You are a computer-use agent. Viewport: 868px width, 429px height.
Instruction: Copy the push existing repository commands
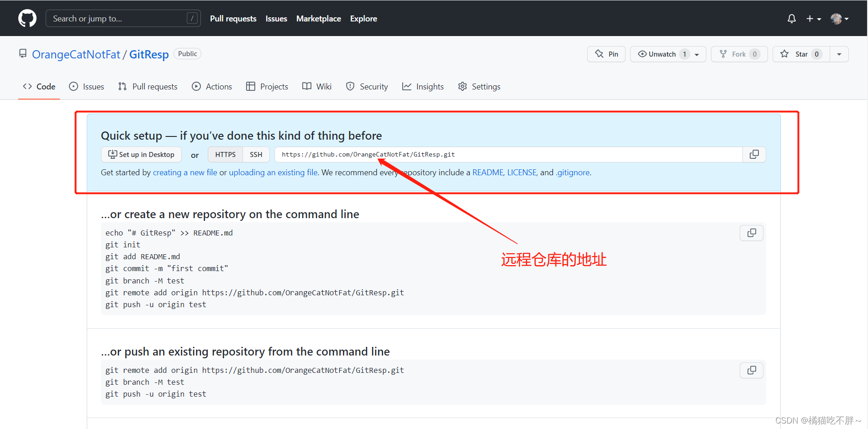click(x=752, y=370)
